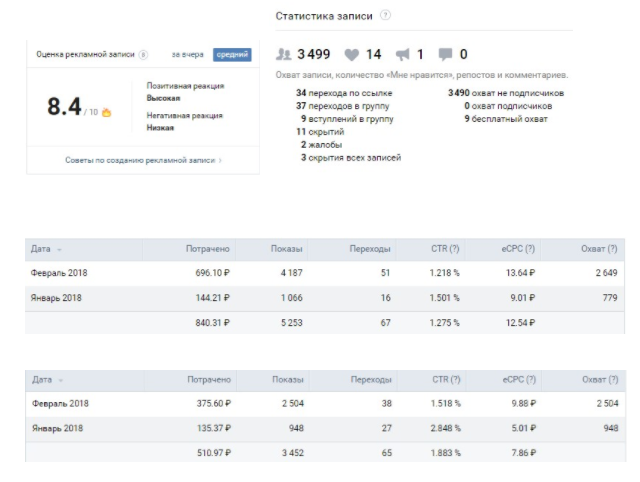Select Январь 2018 row in first table
This screenshot has height=482, width=640.
(325, 298)
